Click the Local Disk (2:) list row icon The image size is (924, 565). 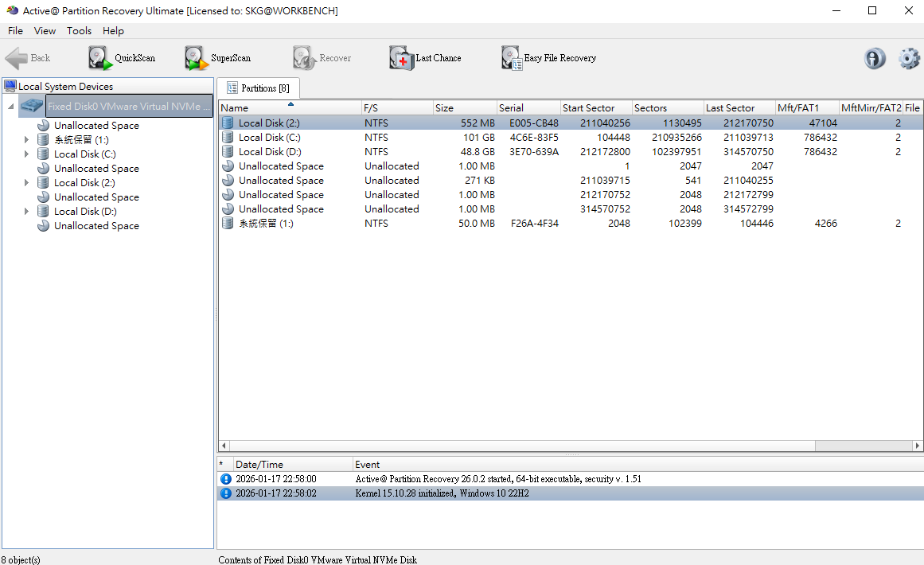(x=228, y=123)
